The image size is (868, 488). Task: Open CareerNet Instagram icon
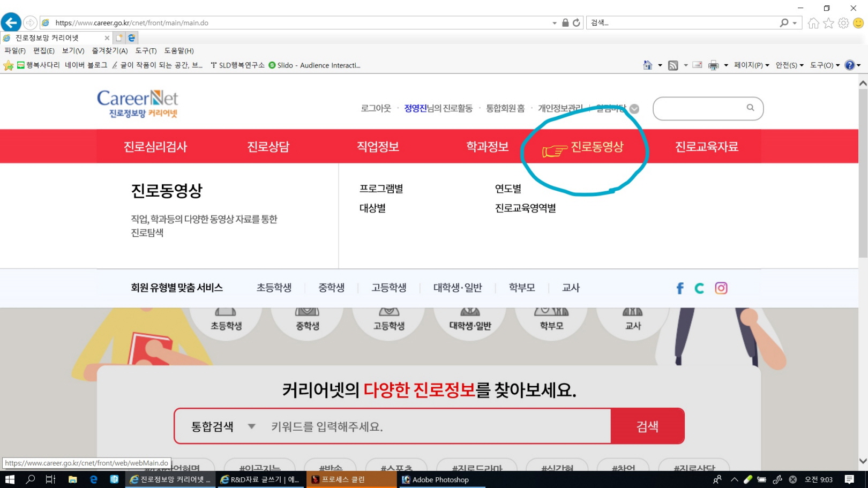tap(721, 288)
